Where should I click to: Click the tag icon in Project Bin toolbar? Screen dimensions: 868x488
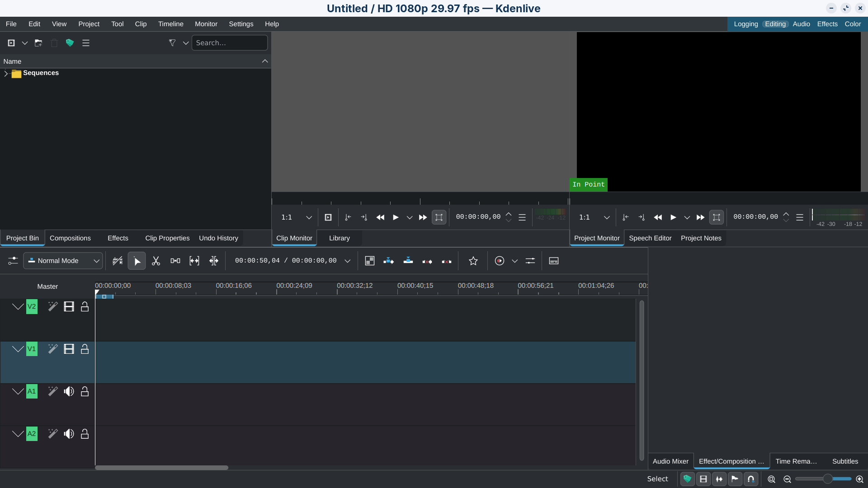[x=70, y=43]
